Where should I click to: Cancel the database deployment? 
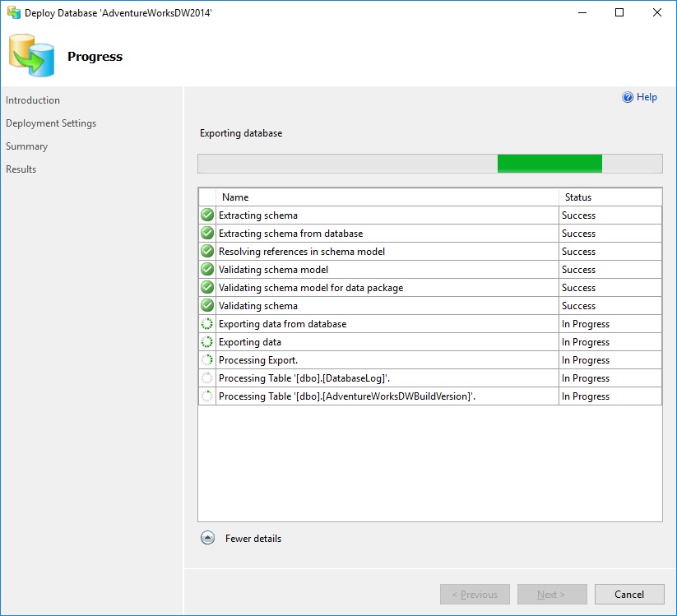(x=629, y=595)
